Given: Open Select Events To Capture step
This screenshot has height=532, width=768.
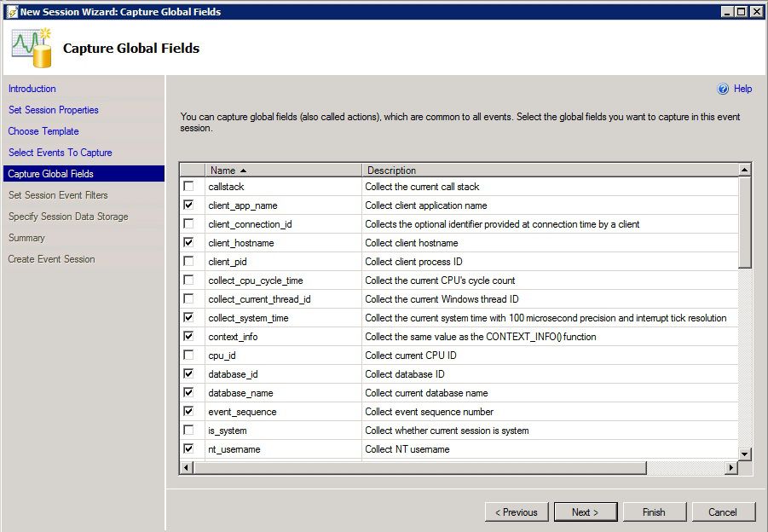Looking at the screenshot, I should [61, 153].
